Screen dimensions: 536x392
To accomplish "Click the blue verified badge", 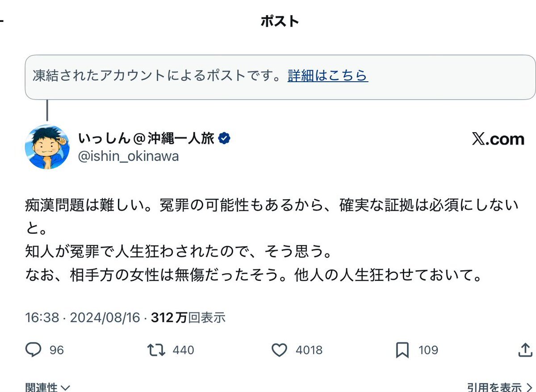I will coord(224,139).
